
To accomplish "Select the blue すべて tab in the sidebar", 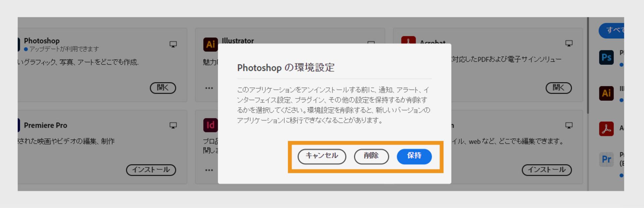I will point(612,30).
